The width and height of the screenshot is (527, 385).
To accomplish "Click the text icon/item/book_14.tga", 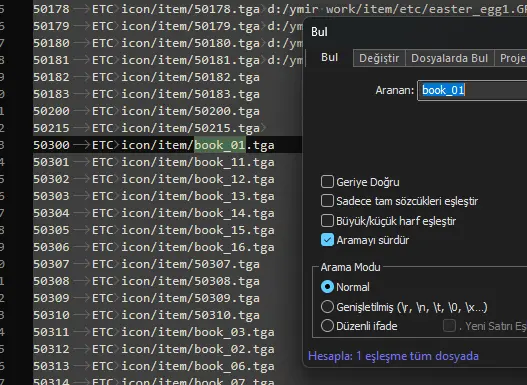I will (x=198, y=213).
